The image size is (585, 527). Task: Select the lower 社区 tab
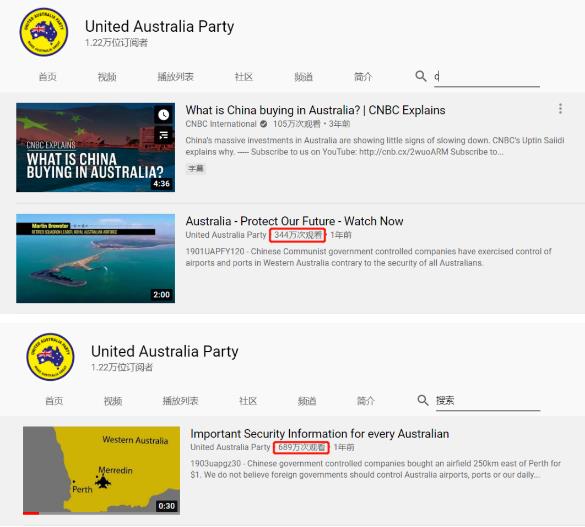tap(248, 401)
